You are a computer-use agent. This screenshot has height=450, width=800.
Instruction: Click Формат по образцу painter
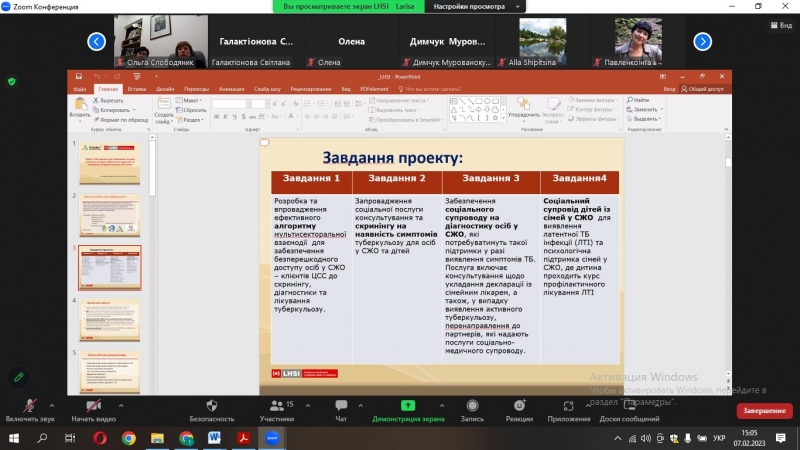click(x=121, y=120)
